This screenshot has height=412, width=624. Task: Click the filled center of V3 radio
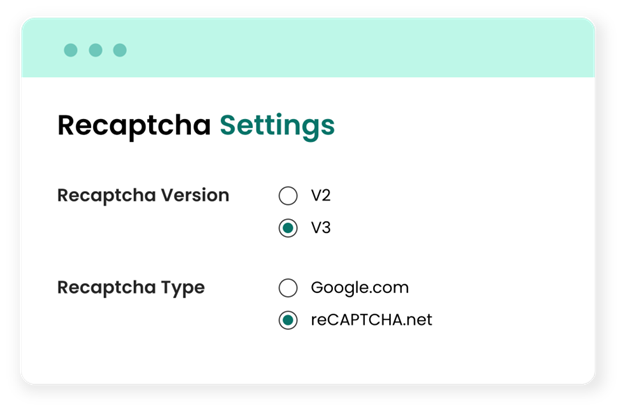click(288, 228)
